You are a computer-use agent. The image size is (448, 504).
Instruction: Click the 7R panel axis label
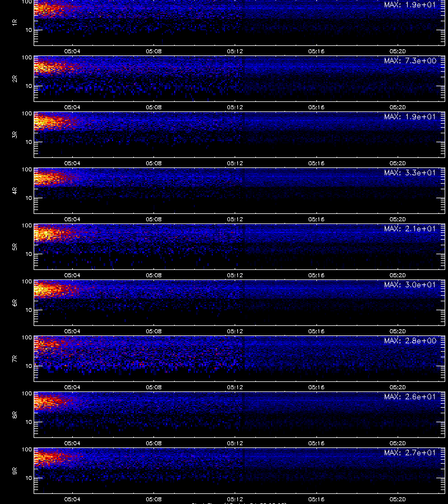[15, 359]
